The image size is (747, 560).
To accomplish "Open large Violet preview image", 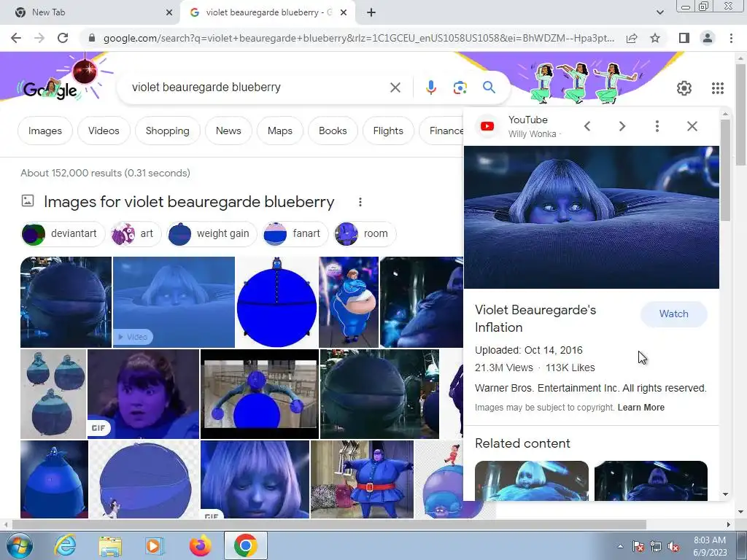I will (x=591, y=217).
